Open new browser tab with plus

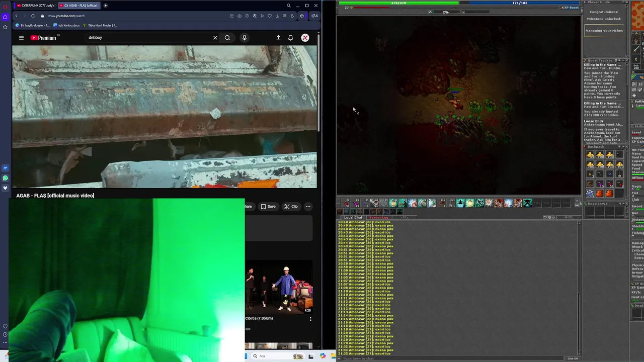(x=105, y=6)
